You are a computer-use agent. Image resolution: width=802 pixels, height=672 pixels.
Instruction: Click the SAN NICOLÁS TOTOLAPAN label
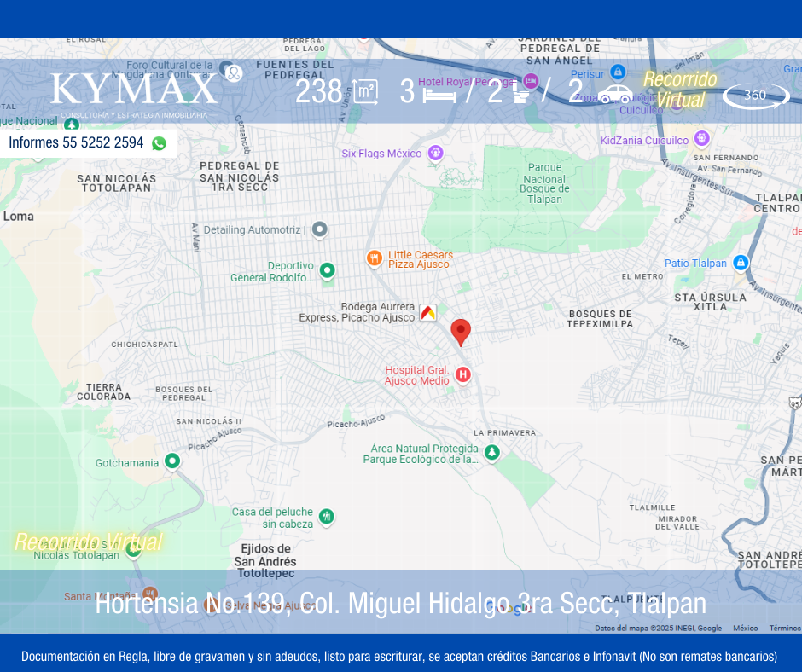117,183
